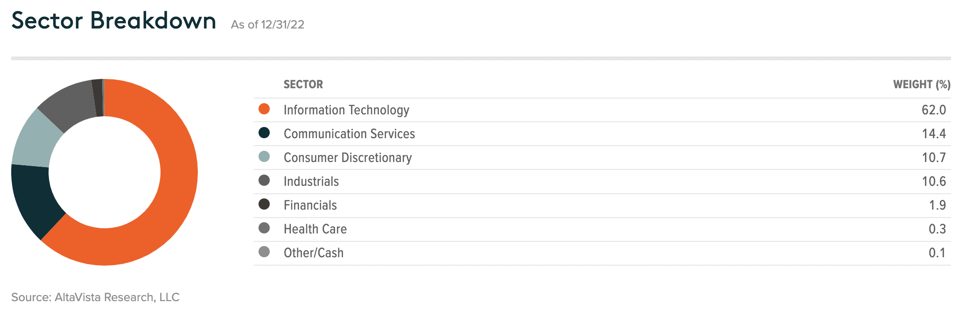The height and width of the screenshot is (324, 980).
Task: Click the Consumer Discretionary row label
Action: (348, 157)
